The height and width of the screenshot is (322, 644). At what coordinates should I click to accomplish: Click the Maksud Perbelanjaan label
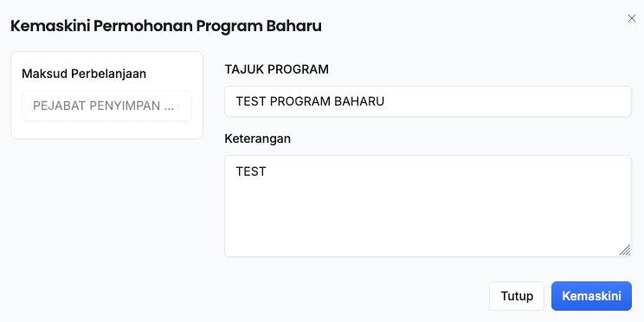[x=84, y=74]
